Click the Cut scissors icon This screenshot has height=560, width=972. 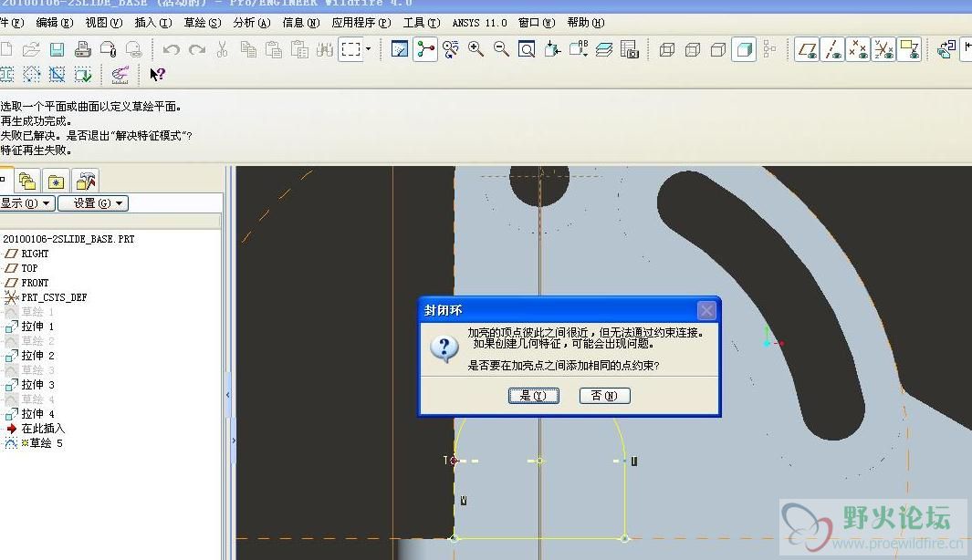click(x=223, y=49)
